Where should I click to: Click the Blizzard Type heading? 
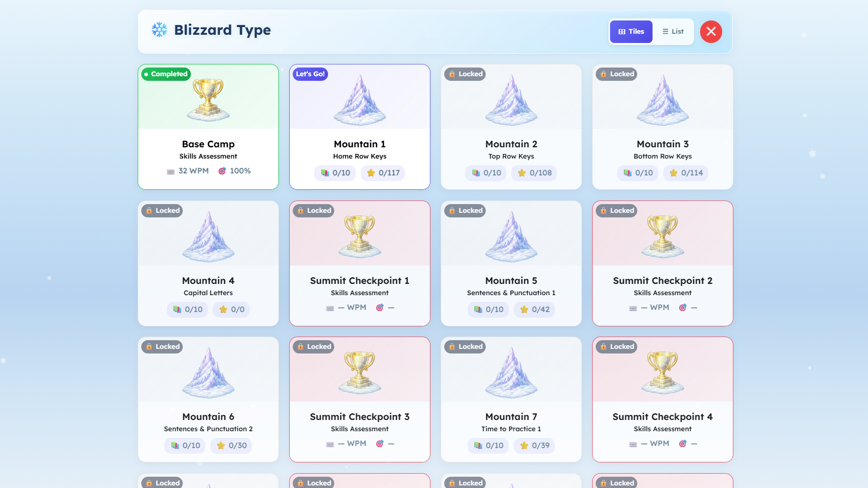point(223,30)
